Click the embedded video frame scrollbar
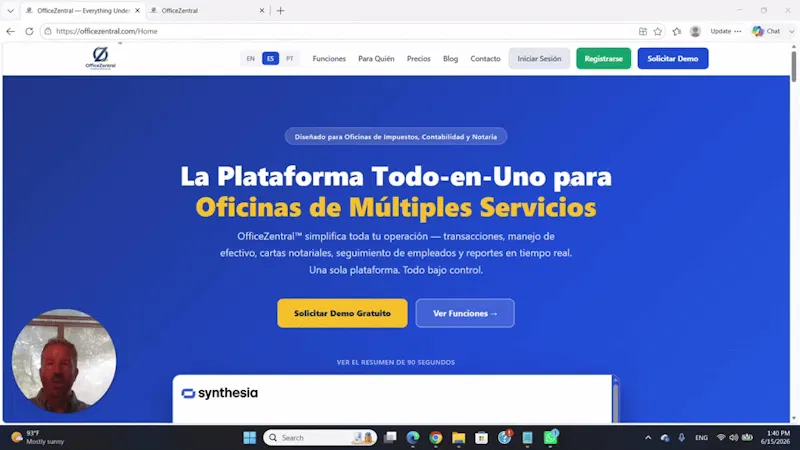 point(616,403)
